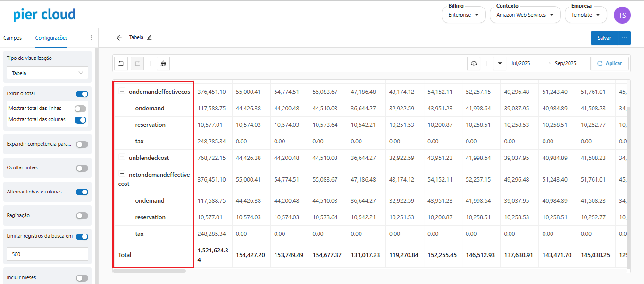This screenshot has width=644, height=284.
Task: Enable Mostrar total das linhas
Action: [81, 109]
